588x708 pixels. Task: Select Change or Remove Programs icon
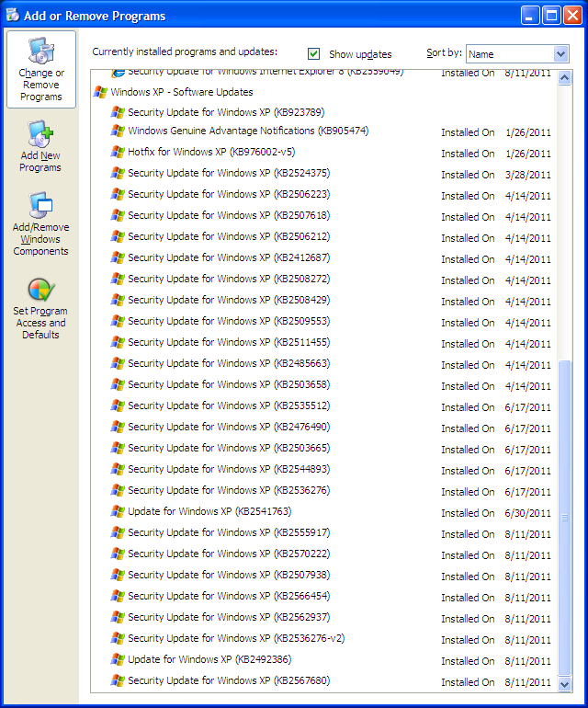click(x=41, y=51)
